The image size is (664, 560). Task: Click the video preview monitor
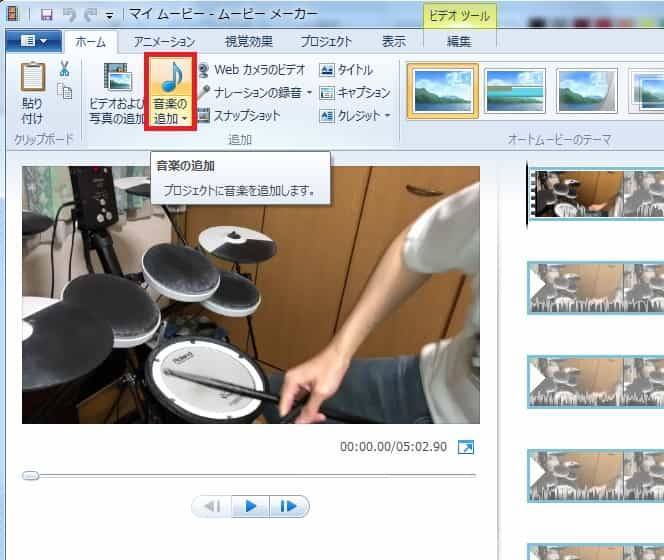[251, 295]
